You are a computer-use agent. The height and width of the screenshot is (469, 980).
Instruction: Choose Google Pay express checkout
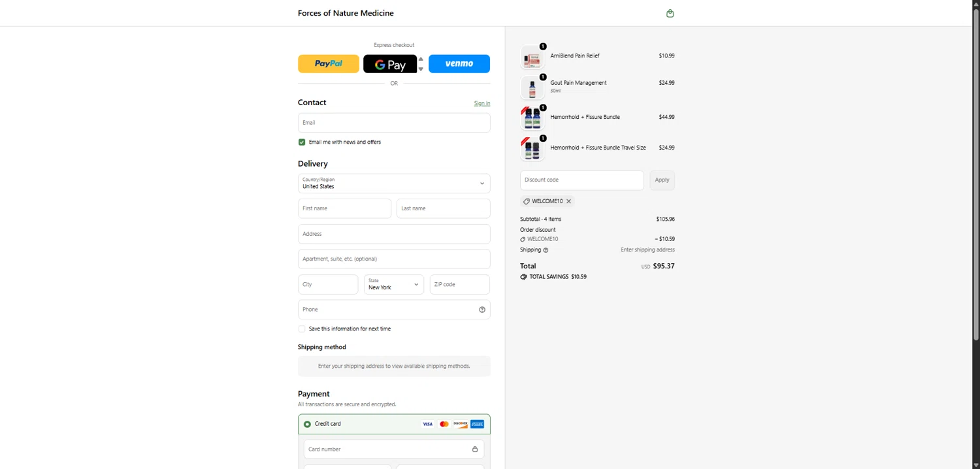390,64
